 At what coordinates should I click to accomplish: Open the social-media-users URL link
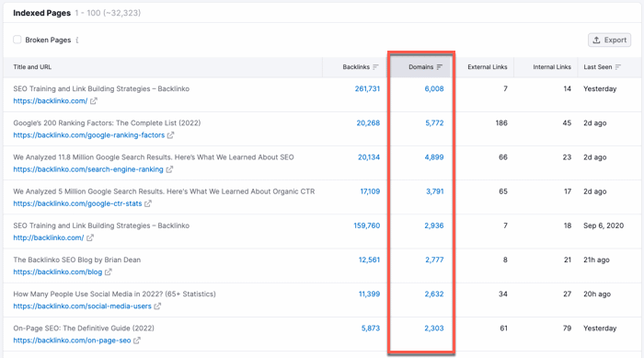pos(82,306)
